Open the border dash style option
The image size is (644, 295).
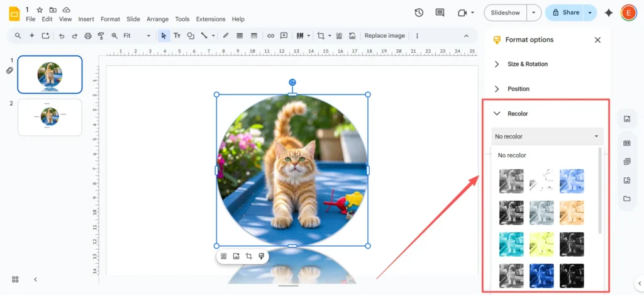[254, 36]
